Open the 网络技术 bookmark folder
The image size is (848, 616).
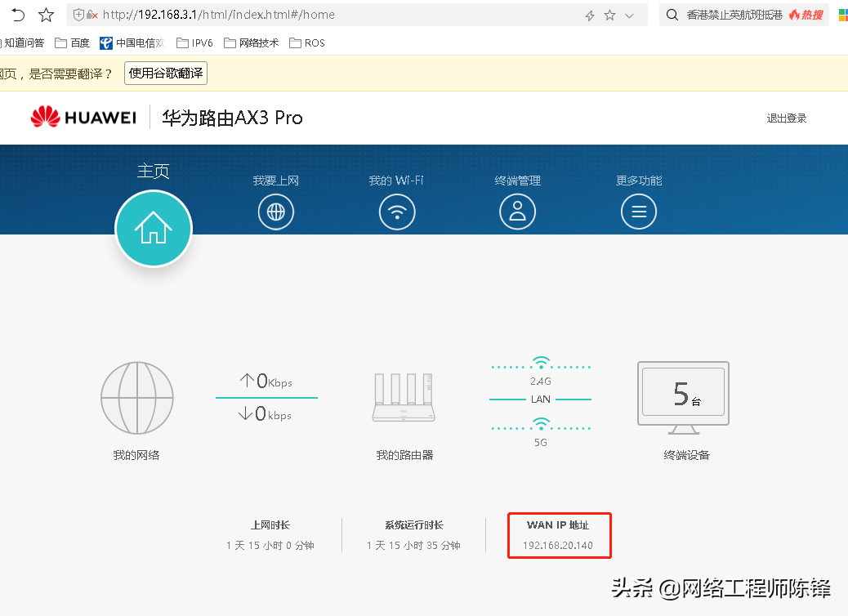point(252,42)
